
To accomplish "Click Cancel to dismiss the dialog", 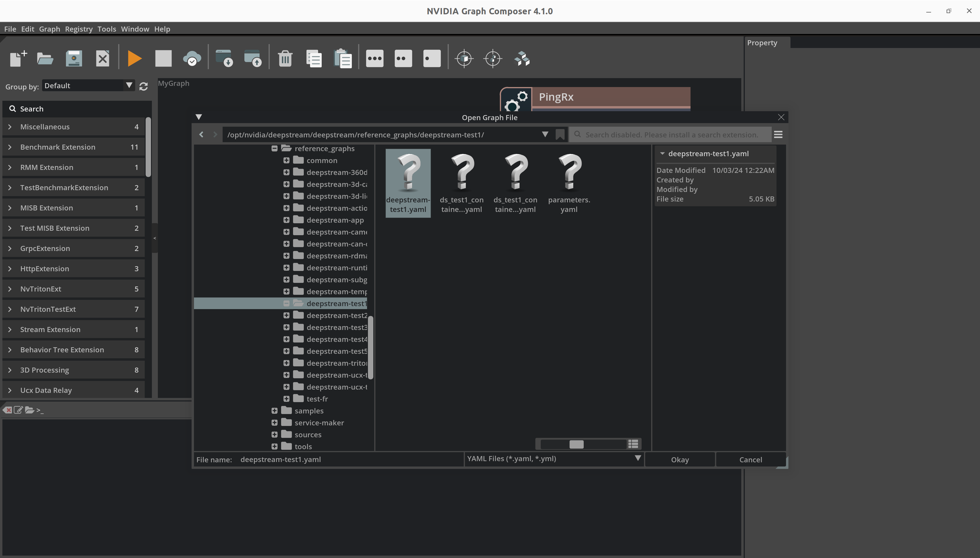I will 751,459.
